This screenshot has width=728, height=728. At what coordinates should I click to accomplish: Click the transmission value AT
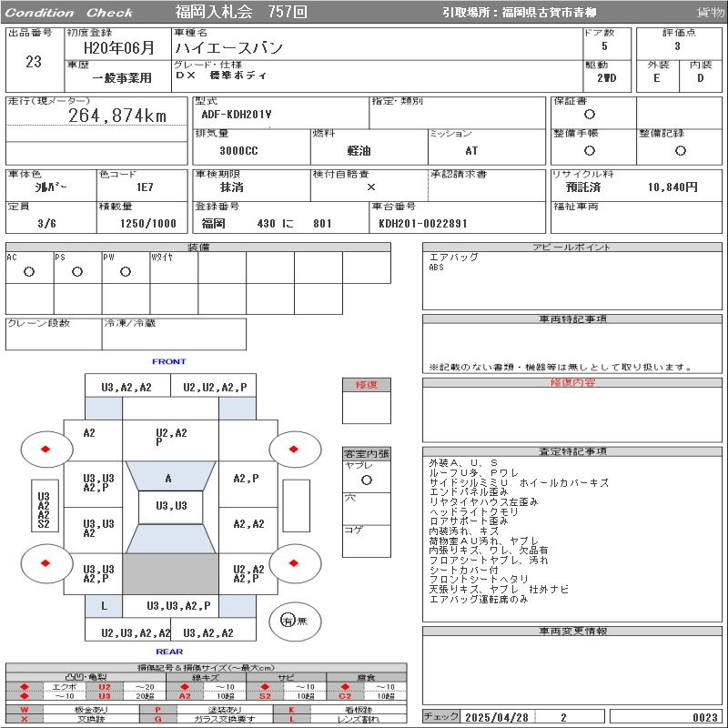click(471, 151)
